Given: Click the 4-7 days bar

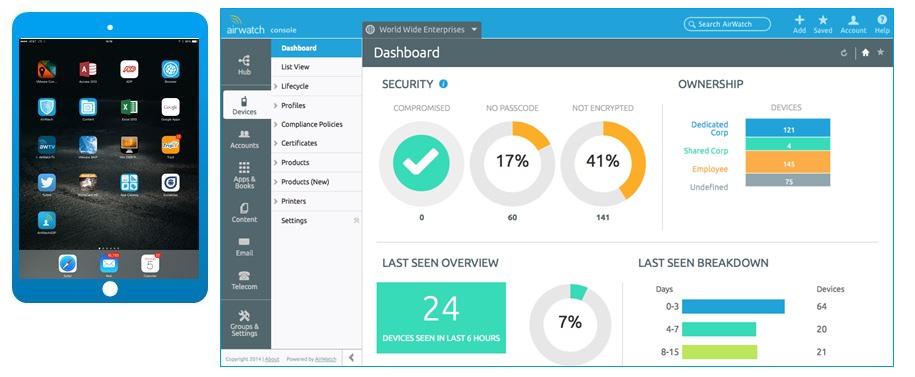Looking at the screenshot, I should click(719, 329).
